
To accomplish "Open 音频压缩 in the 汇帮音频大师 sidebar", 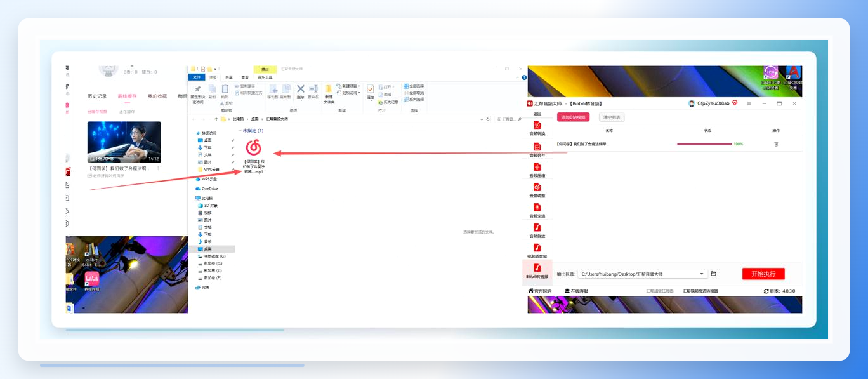I will click(x=537, y=169).
